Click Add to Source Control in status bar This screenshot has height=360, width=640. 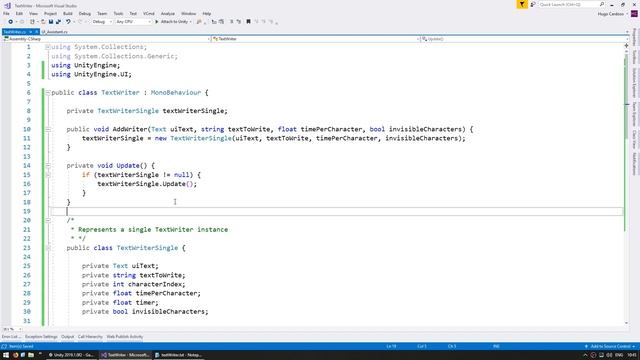tap(609, 347)
